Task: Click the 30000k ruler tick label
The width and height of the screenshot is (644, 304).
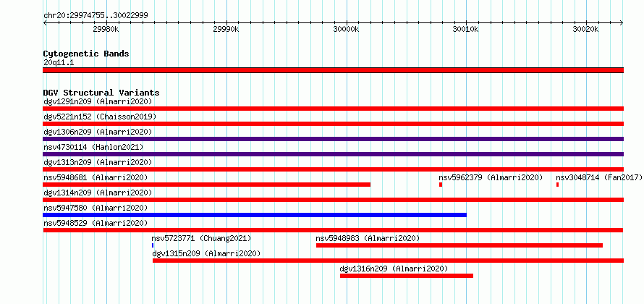Action: tap(346, 29)
